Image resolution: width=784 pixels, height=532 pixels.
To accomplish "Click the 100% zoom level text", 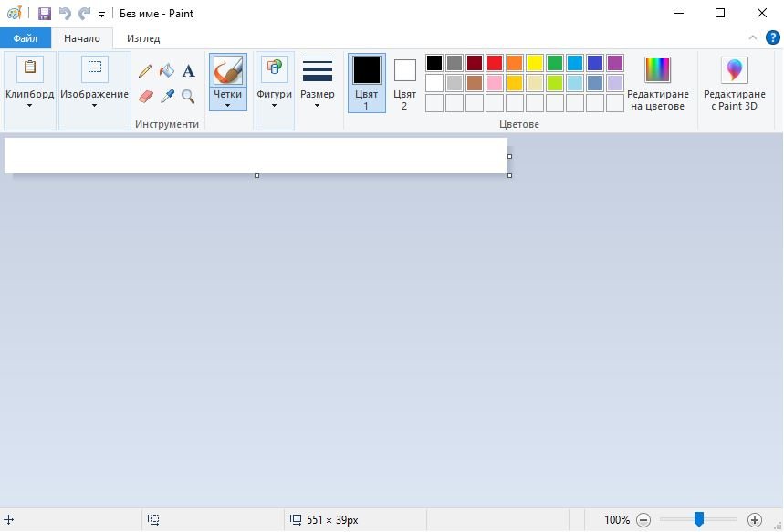I will pyautogui.click(x=617, y=520).
